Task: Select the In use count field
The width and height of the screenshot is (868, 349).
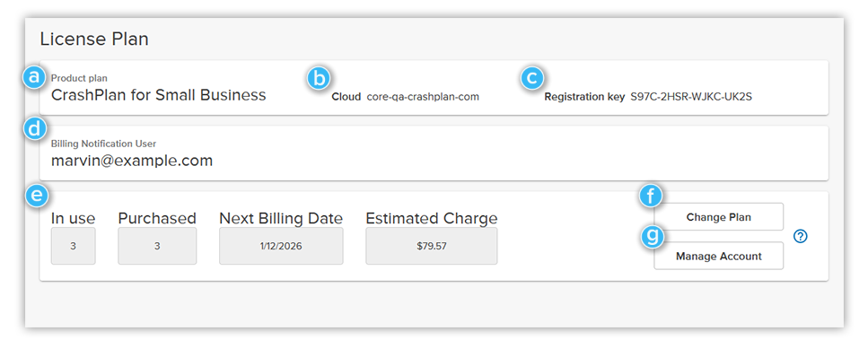Action: tap(73, 246)
